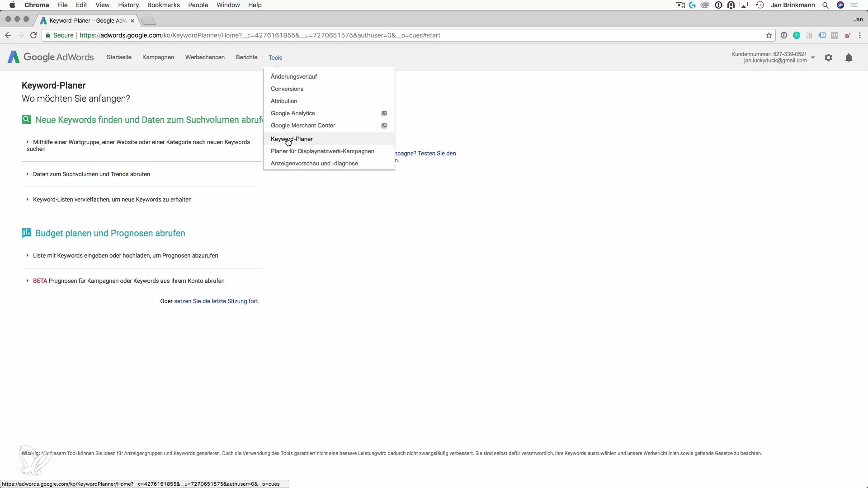
Task: Click the Google AdWords logo
Action: point(51,57)
